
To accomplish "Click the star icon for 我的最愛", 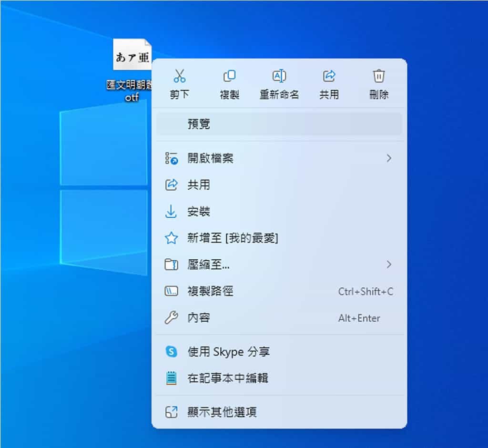I will click(171, 238).
